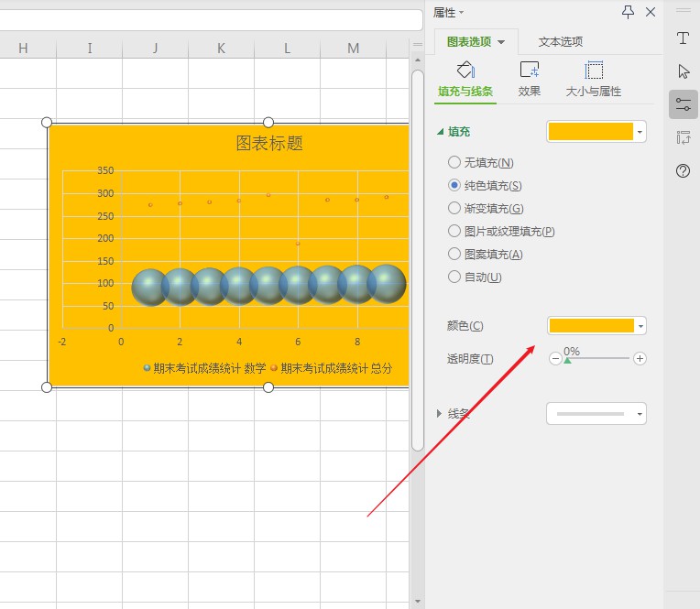Select 图片或纹理填充(P) radio option
Image resolution: width=700 pixels, height=609 pixels.
(454, 231)
